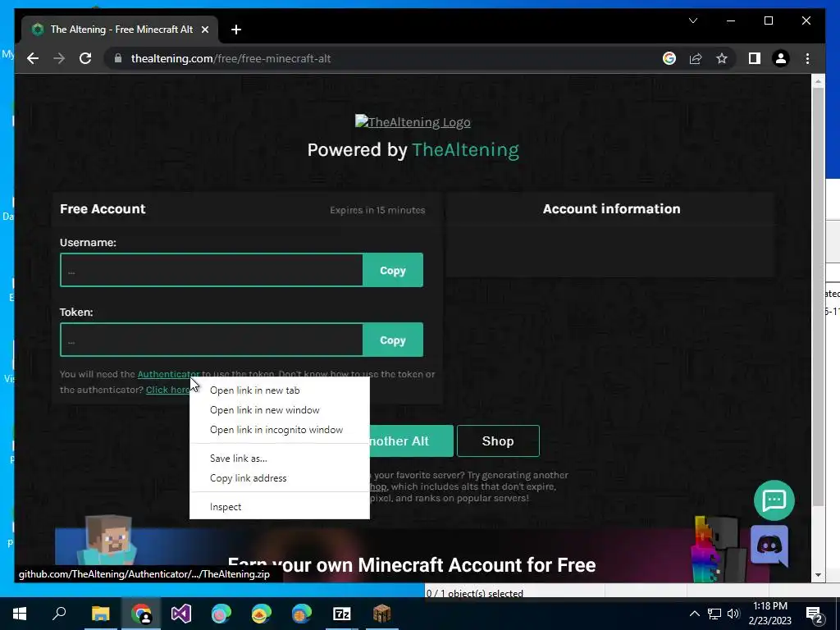The width and height of the screenshot is (840, 630).
Task: Open the side panel icon
Action: click(755, 58)
